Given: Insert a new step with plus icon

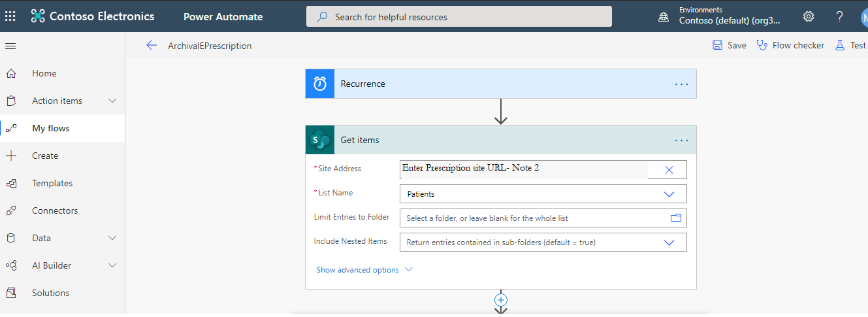Looking at the screenshot, I should [501, 300].
